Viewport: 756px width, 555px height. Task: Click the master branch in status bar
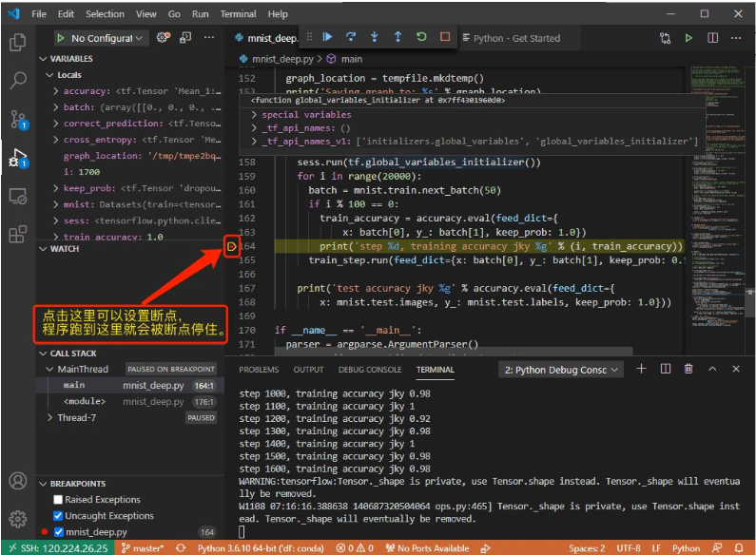click(143, 547)
